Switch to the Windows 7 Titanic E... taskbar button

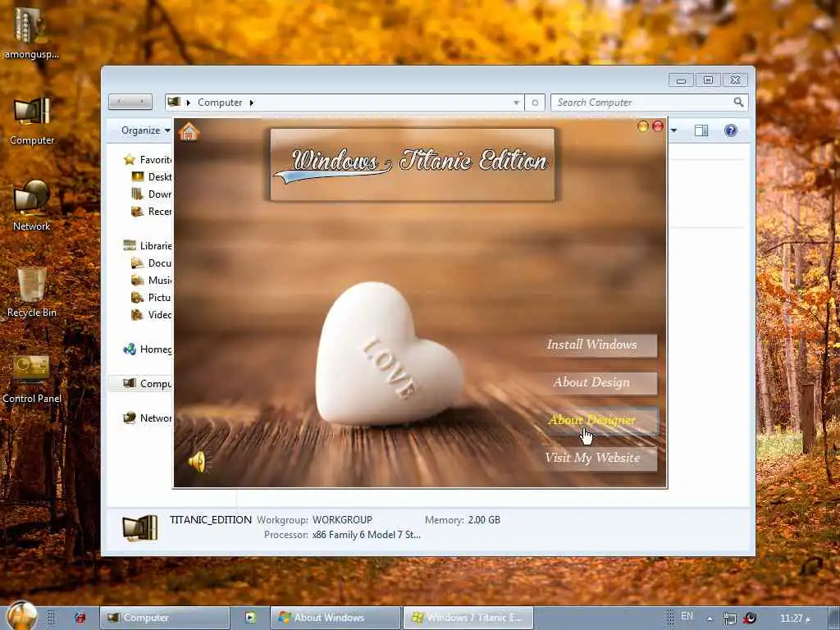468,618
